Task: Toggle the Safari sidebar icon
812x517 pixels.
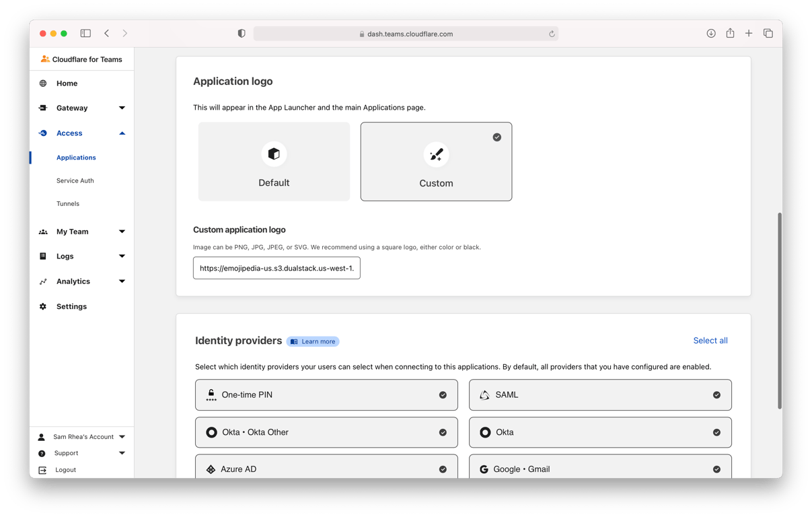Action: tap(85, 33)
